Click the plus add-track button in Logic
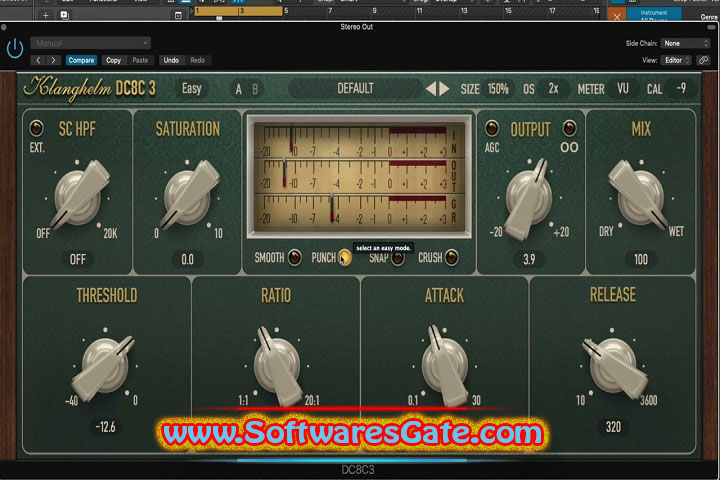Image resolution: width=720 pixels, height=480 pixels. coord(45,16)
